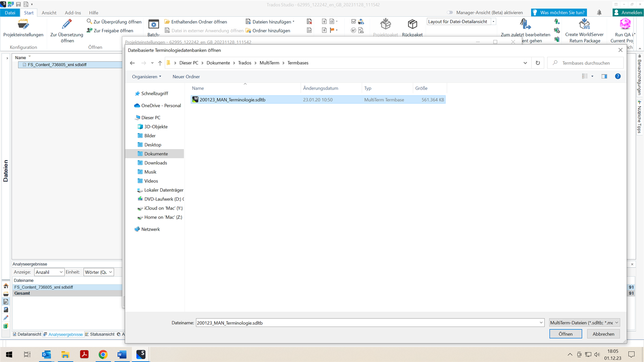Screen dimensions: 644x362
Task: Open Outlook from the taskbar
Action: point(47,354)
